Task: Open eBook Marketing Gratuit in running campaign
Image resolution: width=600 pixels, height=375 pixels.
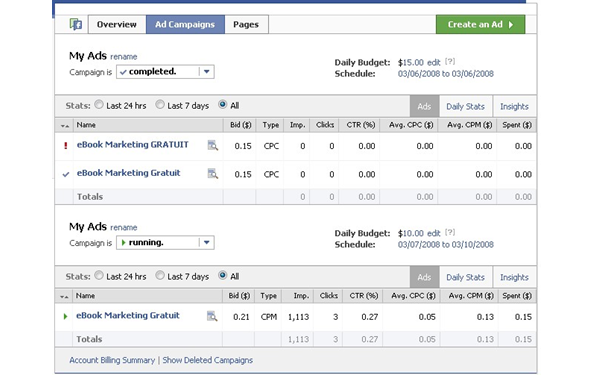Action: 128,315
